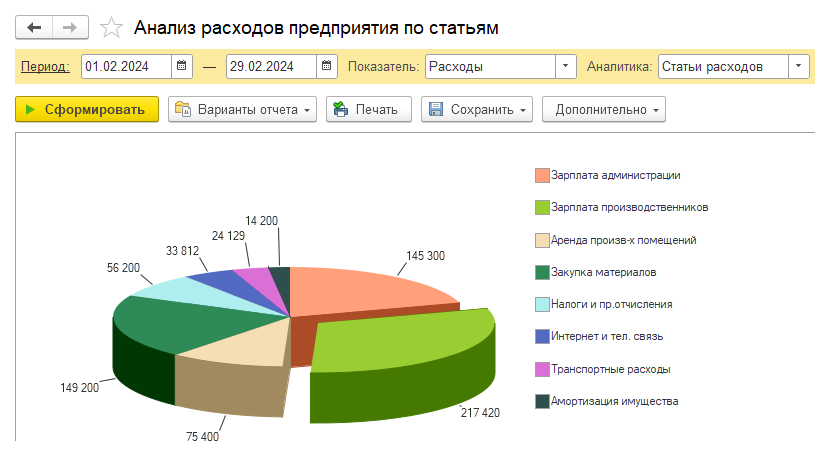This screenshot has height=456, width=830.
Task: Click the legend label Налоги и пр.отчисления
Action: 611,304
